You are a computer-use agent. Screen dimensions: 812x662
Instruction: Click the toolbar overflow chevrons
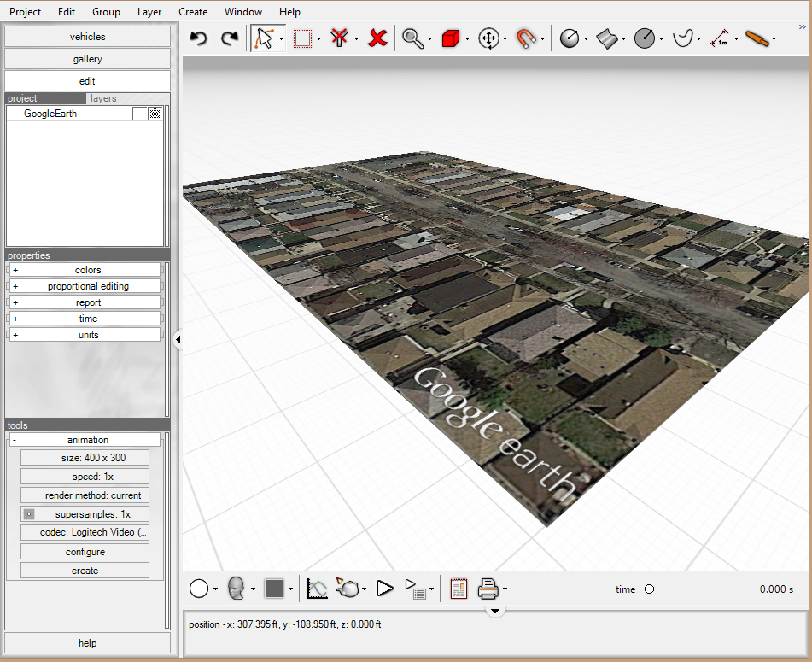(x=802, y=27)
